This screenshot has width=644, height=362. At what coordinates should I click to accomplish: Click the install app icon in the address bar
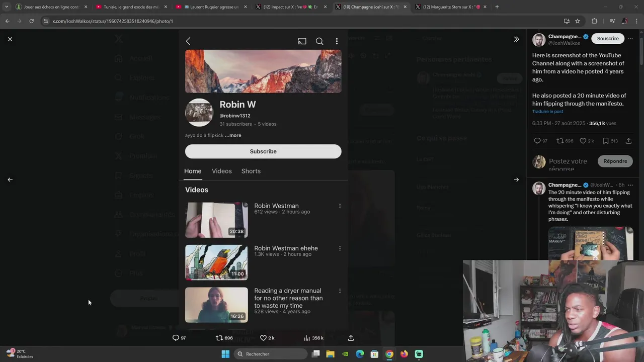coord(567,21)
